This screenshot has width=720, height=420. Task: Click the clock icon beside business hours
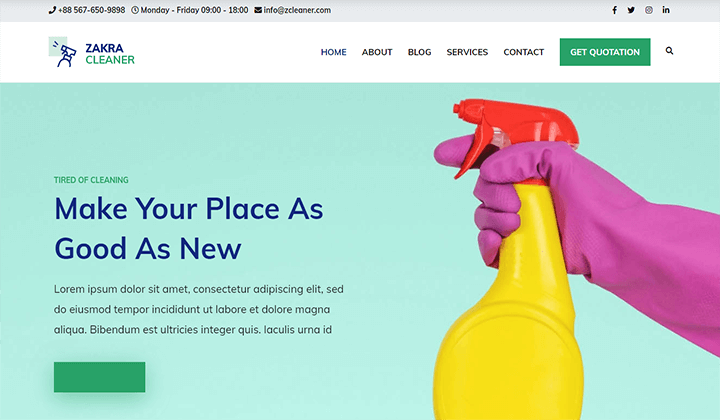(x=135, y=10)
